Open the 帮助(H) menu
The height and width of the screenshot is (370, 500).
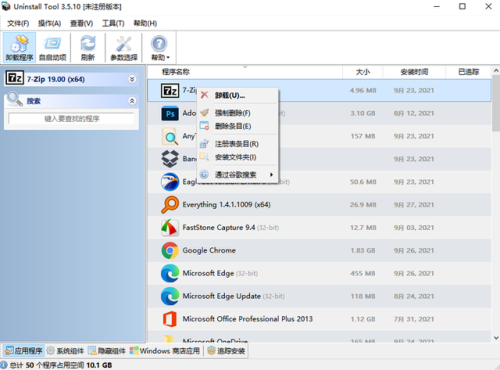point(145,23)
